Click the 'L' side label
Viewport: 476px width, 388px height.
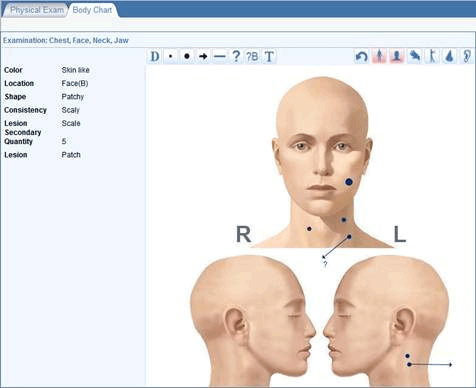400,234
